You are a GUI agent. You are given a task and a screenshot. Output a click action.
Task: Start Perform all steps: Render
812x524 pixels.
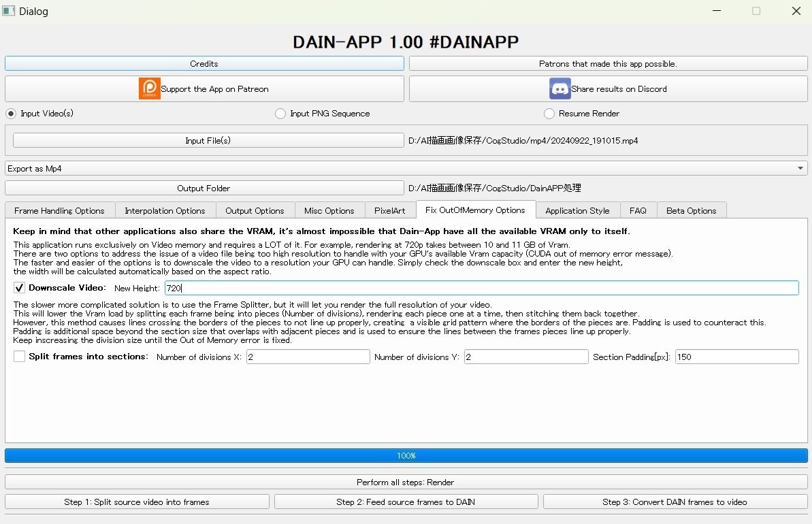406,482
